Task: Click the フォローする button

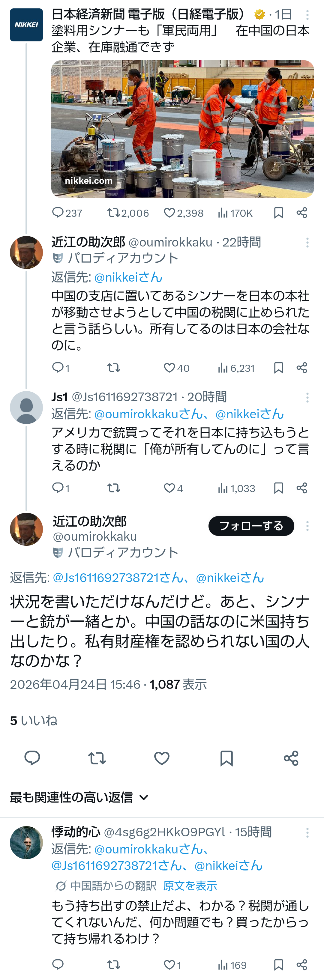Action: pyautogui.click(x=251, y=526)
